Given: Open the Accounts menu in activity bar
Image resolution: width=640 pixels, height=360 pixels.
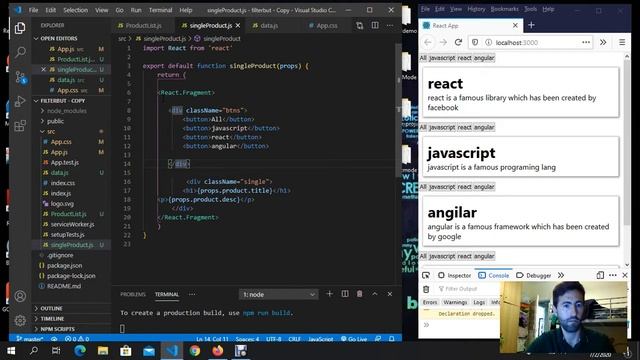Looking at the screenshot, I should tap(20, 296).
